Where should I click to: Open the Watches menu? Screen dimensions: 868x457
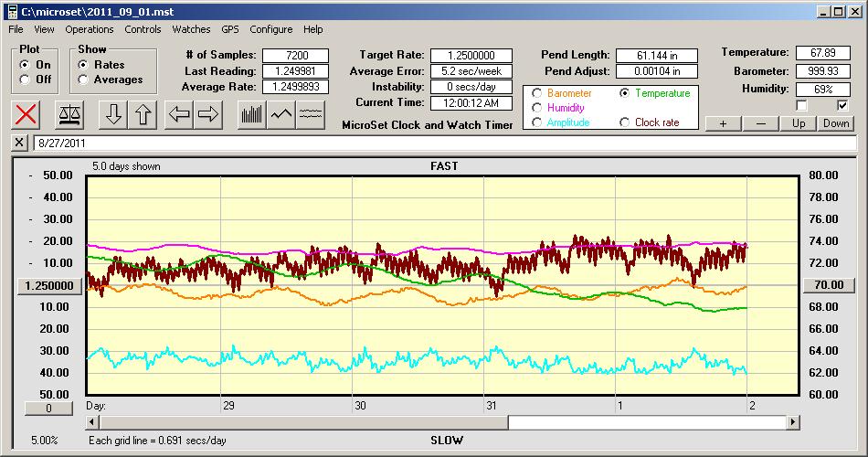[x=191, y=29]
